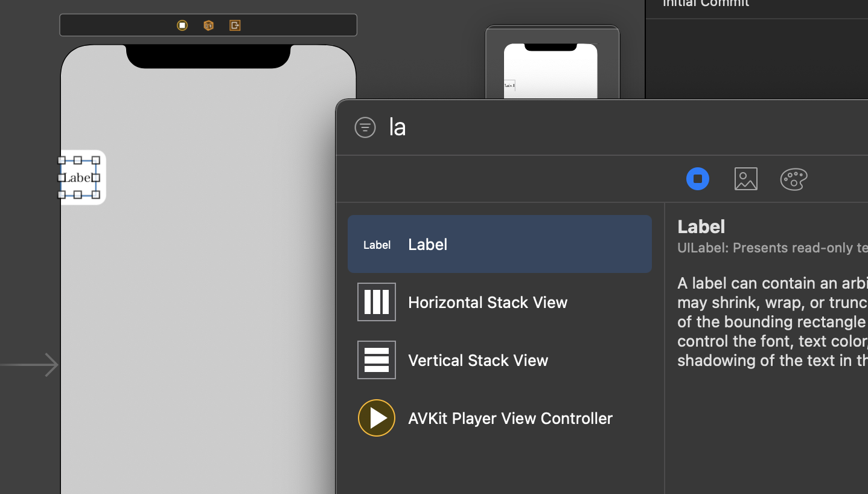Viewport: 868px width, 494px height.
Task: Show the Objects library tab
Action: 698,179
